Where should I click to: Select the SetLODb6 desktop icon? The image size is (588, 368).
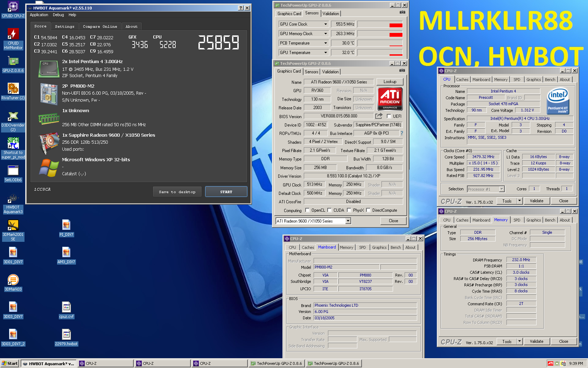click(13, 173)
